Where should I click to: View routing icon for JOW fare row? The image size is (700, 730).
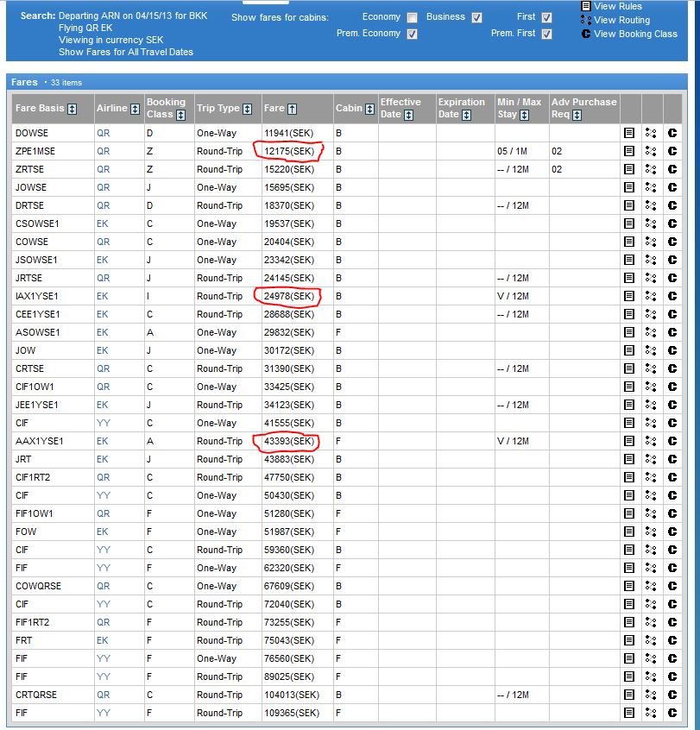tap(651, 350)
